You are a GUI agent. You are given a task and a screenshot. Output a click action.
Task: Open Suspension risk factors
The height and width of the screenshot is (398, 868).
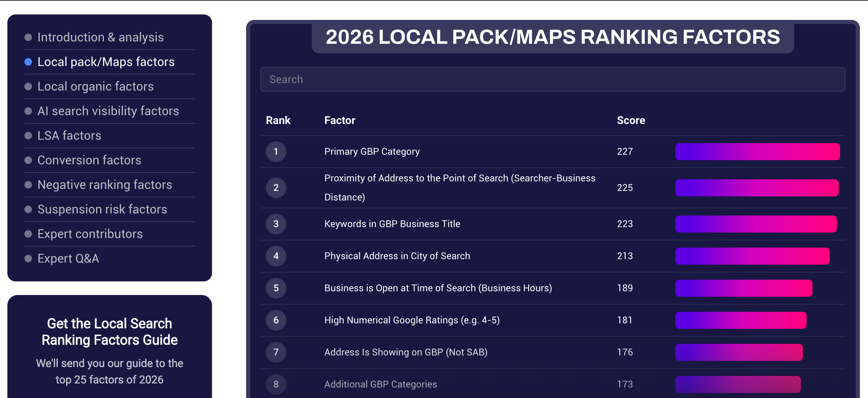102,210
